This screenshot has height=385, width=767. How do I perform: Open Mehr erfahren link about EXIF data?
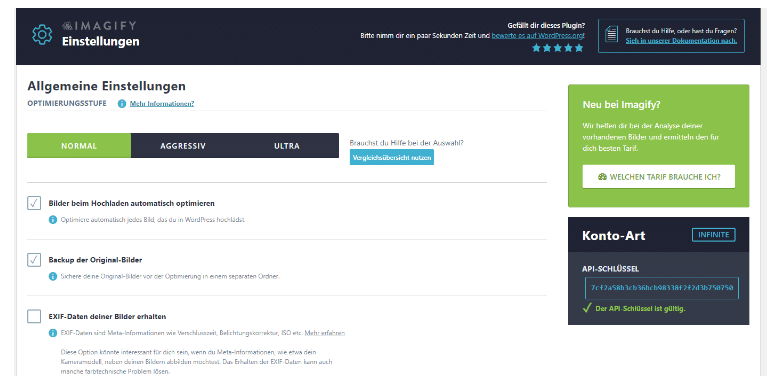325,333
